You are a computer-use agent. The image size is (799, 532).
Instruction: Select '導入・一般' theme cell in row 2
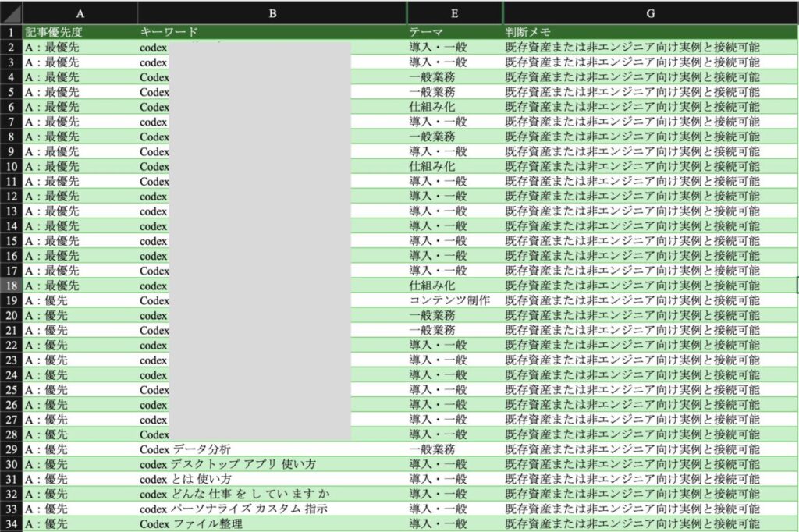(x=455, y=48)
